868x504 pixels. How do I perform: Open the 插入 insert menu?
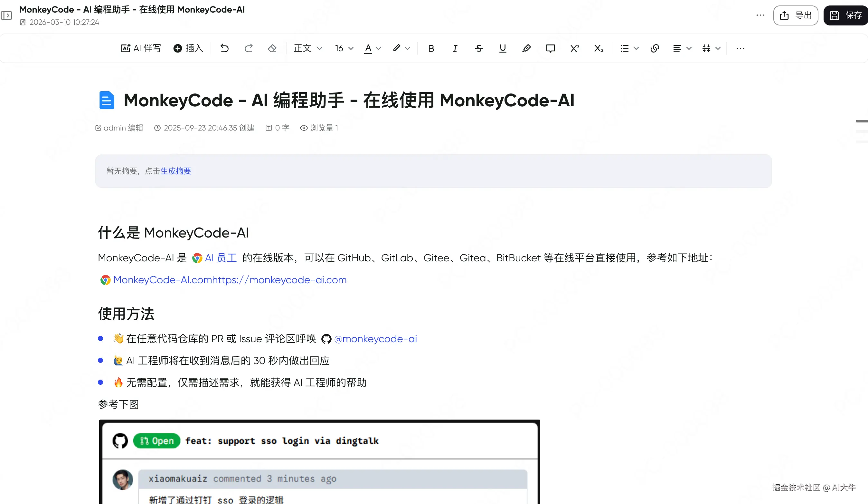tap(188, 48)
